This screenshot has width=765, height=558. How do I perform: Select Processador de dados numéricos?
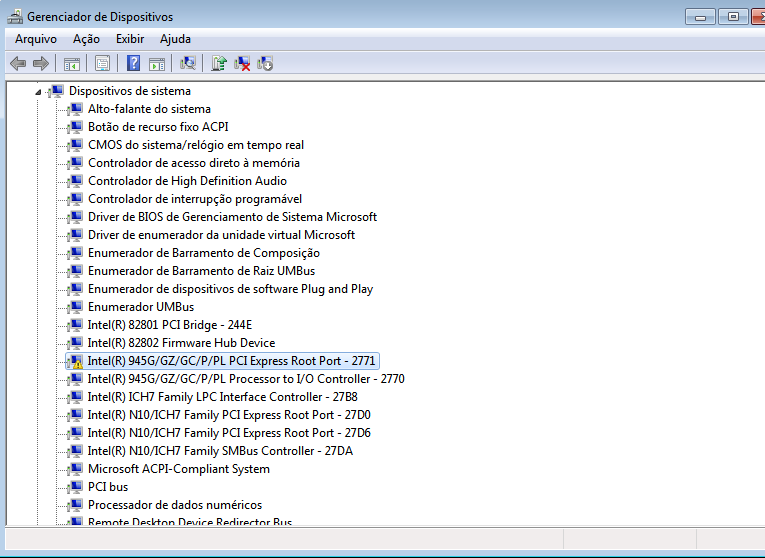pos(175,505)
